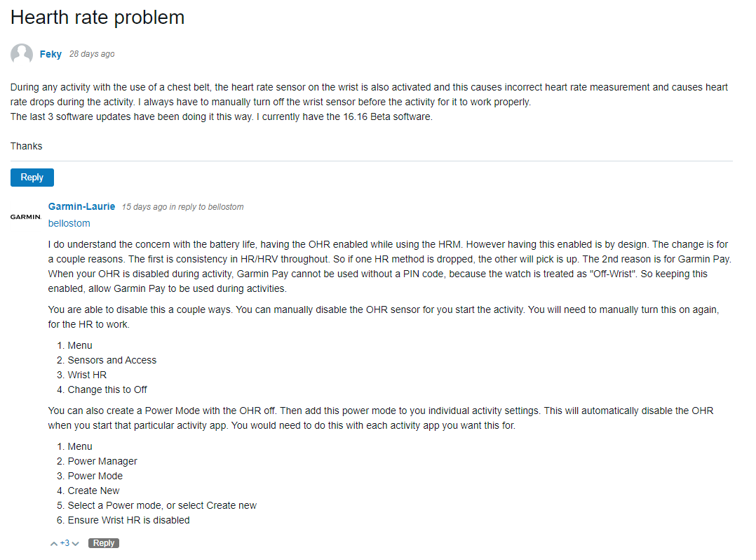Viewport: 756px width, 560px height.
Task: Open the Feky username link
Action: tap(50, 54)
